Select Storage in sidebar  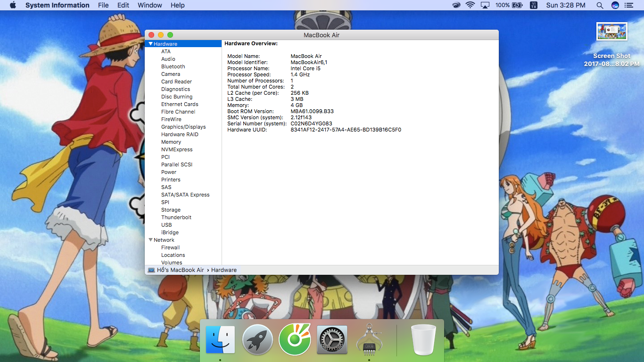[x=171, y=210]
